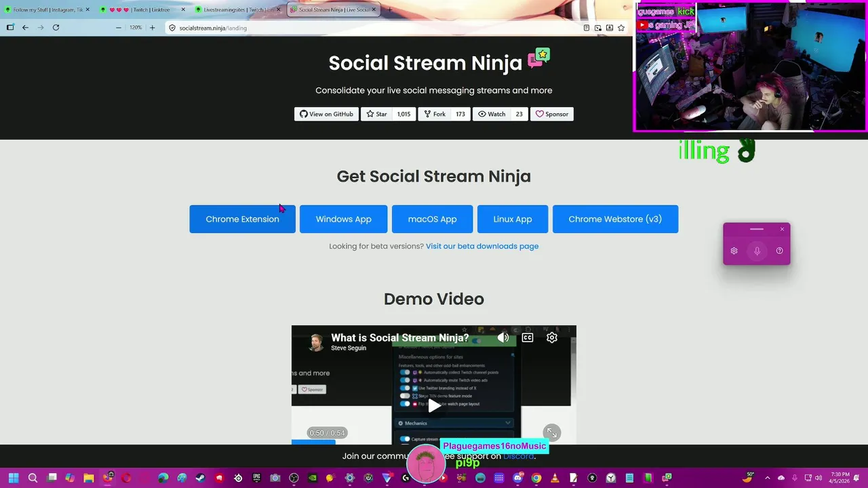
Task: Toggle microphone in voice widget
Action: point(757,251)
